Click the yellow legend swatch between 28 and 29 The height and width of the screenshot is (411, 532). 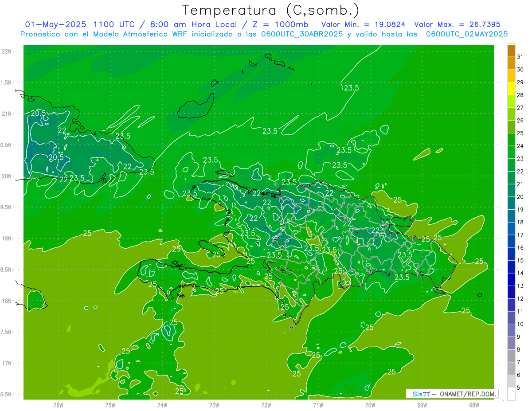[x=511, y=89]
